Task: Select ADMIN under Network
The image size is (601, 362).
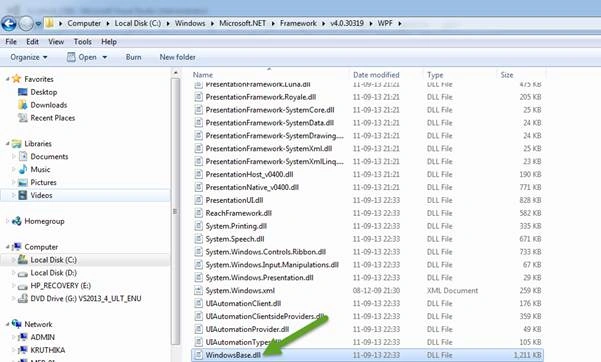Action: pos(43,337)
